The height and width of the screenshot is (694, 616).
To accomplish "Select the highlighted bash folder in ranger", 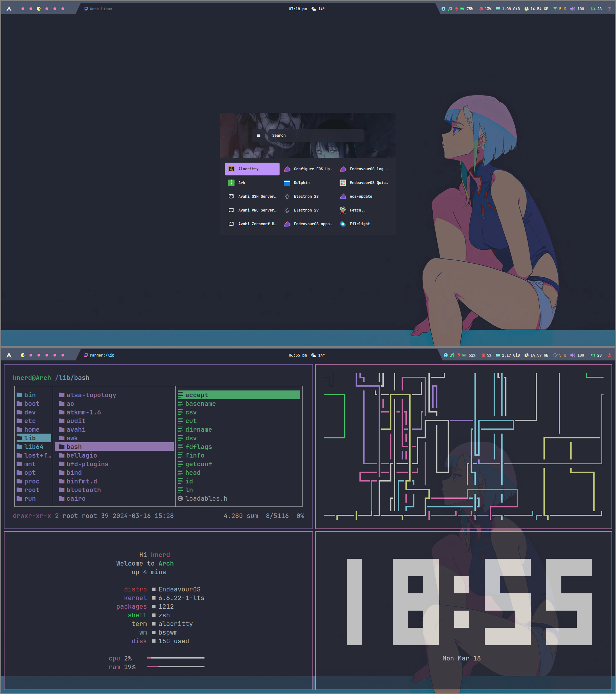I will tap(114, 447).
